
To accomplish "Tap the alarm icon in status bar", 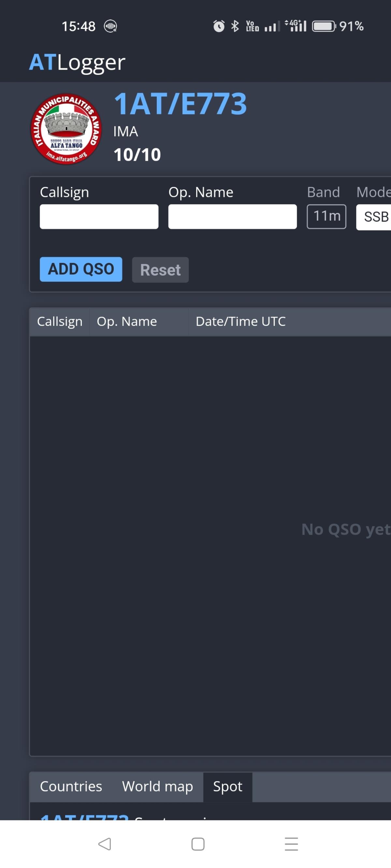I will (x=219, y=26).
